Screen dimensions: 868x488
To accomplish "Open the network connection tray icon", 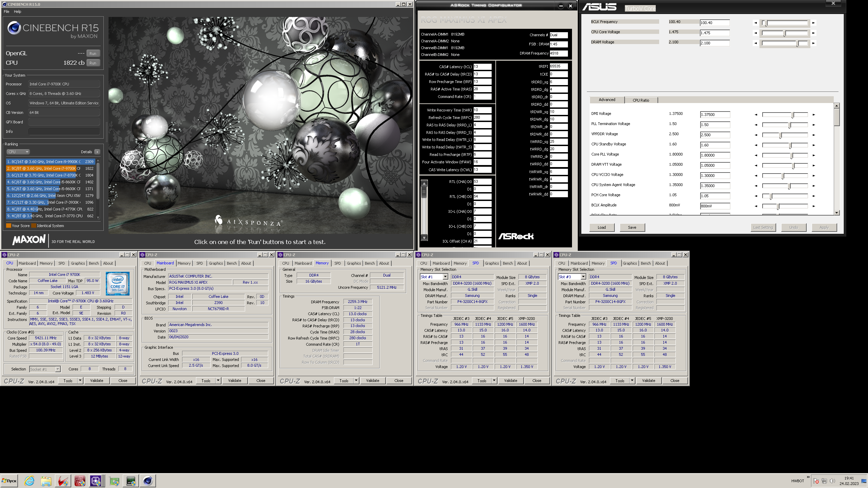I will click(x=824, y=481).
